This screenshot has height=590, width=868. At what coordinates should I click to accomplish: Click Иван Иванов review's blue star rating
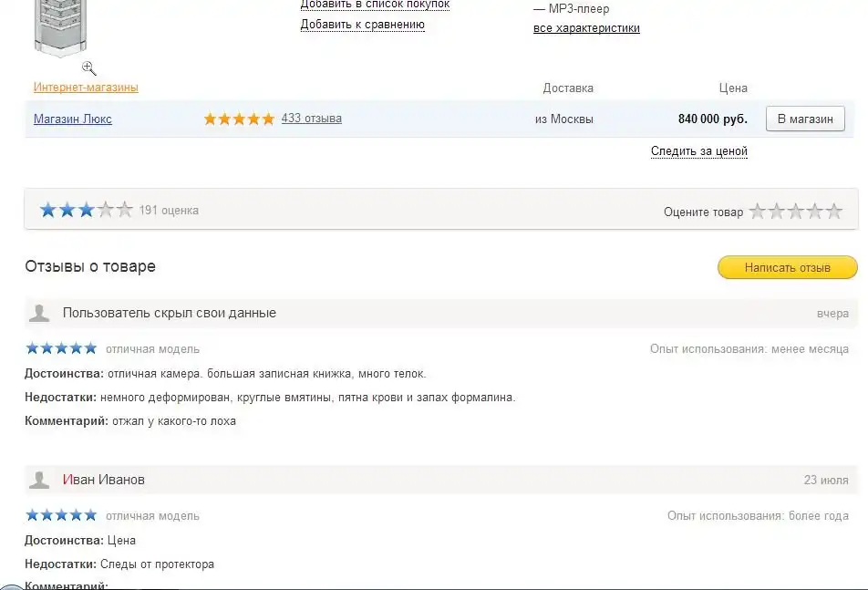pyautogui.click(x=61, y=515)
